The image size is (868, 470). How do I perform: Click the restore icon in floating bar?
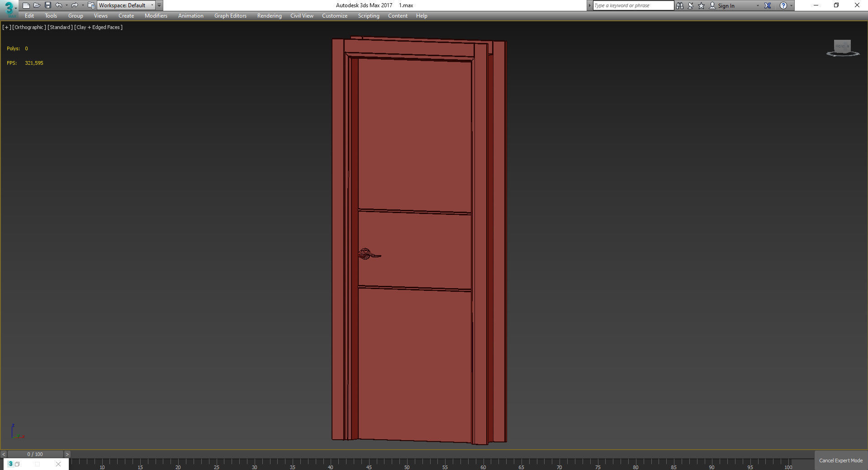17,464
